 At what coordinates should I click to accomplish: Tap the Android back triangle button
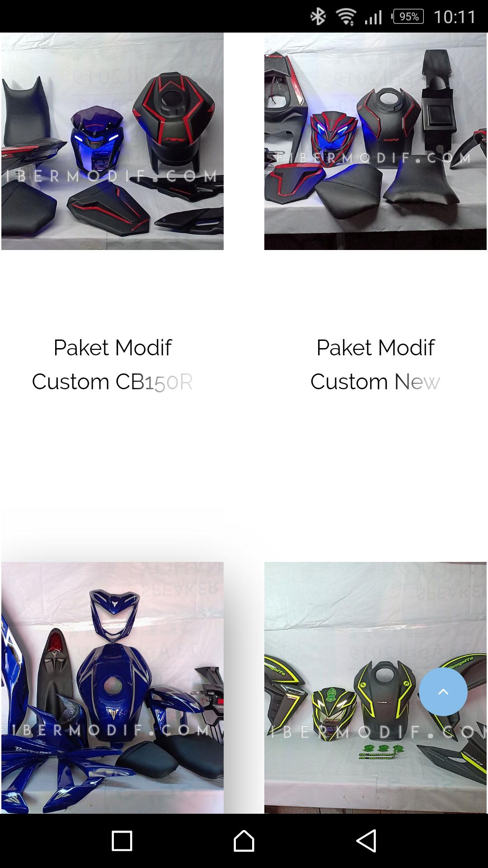[366, 840]
